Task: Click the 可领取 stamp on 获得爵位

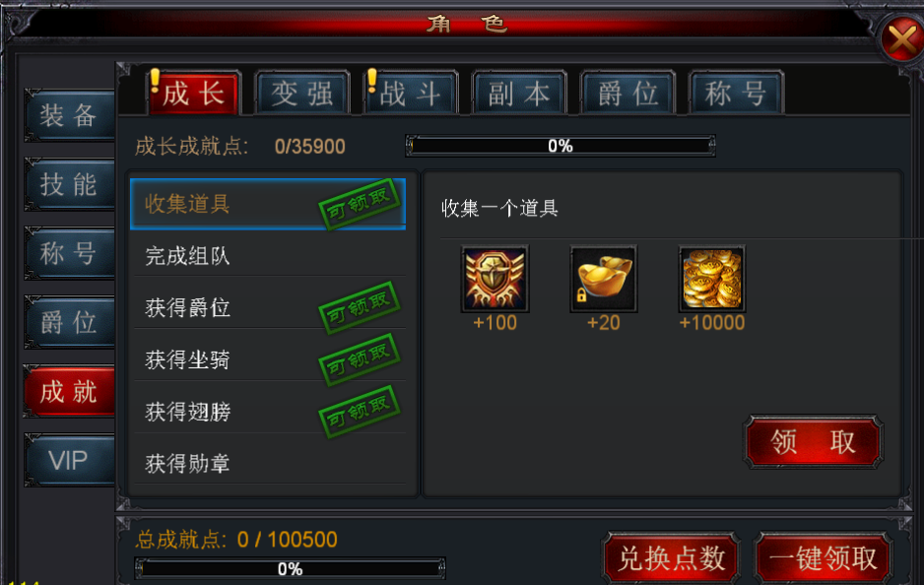Action: (359, 307)
